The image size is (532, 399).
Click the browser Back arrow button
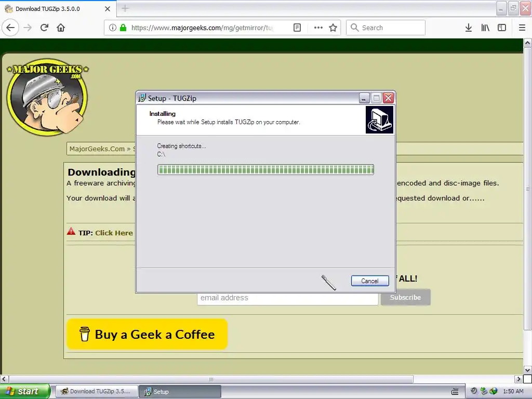pos(10,28)
